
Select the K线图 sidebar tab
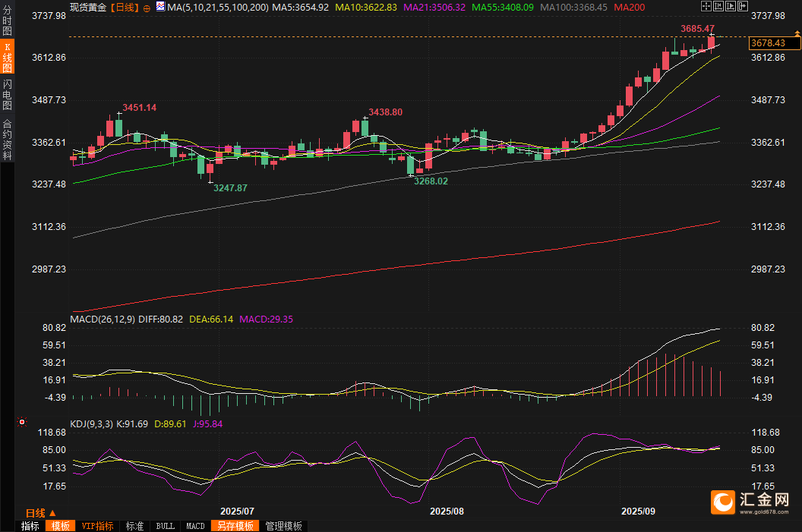click(x=7, y=57)
